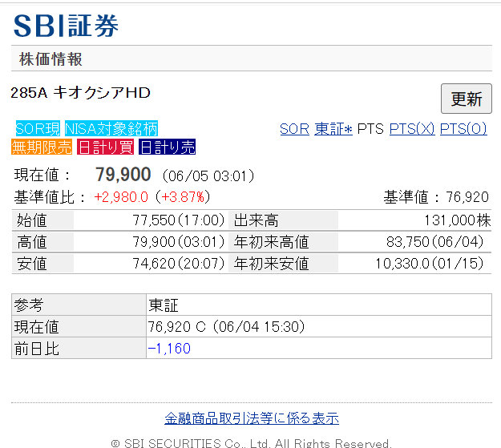Click the 年初来安値 value 10,330.0(01/15)
Viewport: 501px width, 448px height.
[x=429, y=264]
